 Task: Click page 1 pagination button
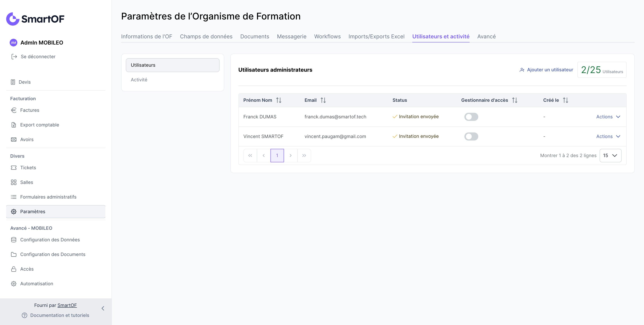277,156
